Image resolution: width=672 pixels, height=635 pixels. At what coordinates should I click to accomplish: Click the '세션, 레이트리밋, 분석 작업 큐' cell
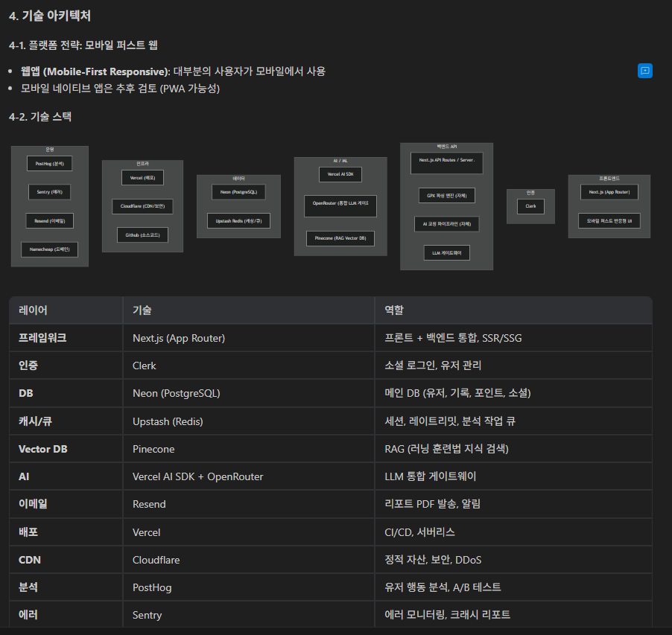pyautogui.click(x=514, y=421)
